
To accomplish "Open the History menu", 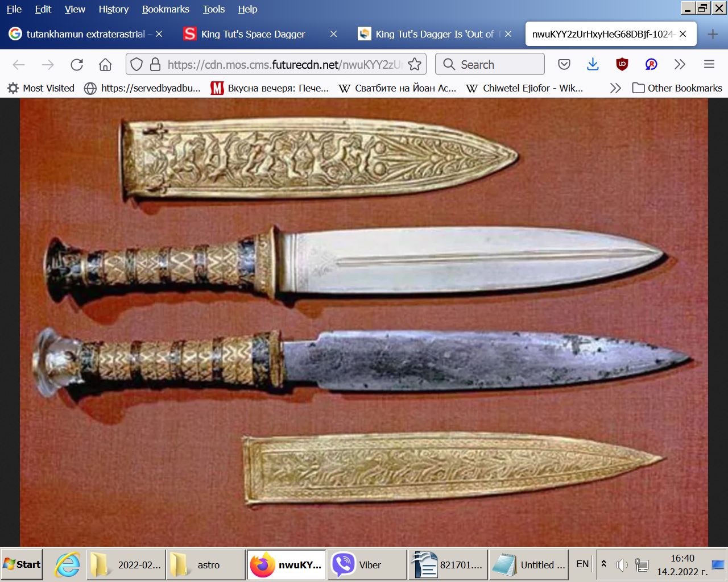I will pyautogui.click(x=113, y=9).
